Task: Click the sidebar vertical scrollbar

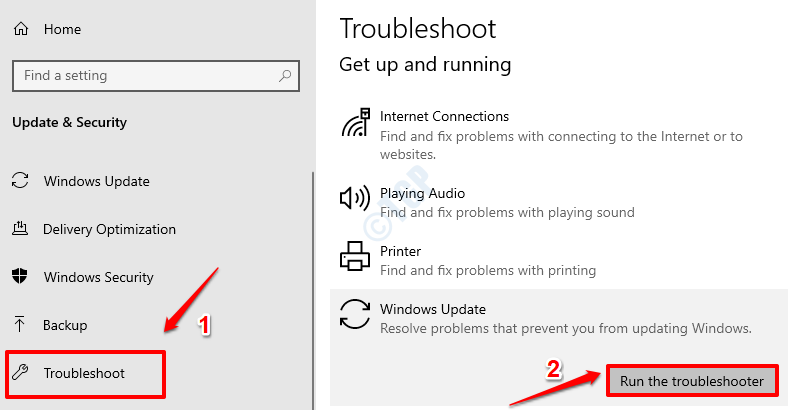Action: click(x=313, y=289)
